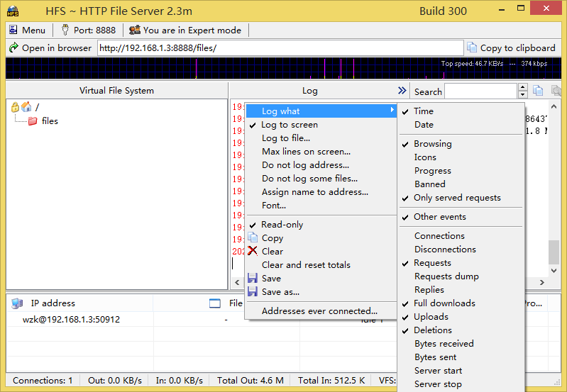Enable Date logging option
567x392 pixels.
461,125
